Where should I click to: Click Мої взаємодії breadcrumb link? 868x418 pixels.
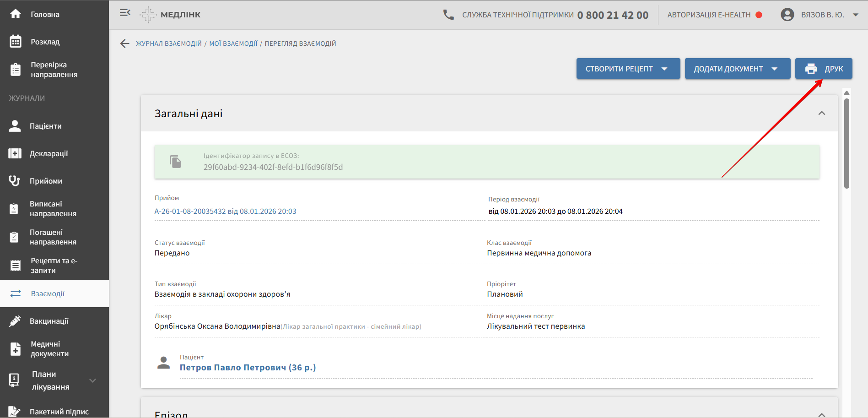pos(233,43)
